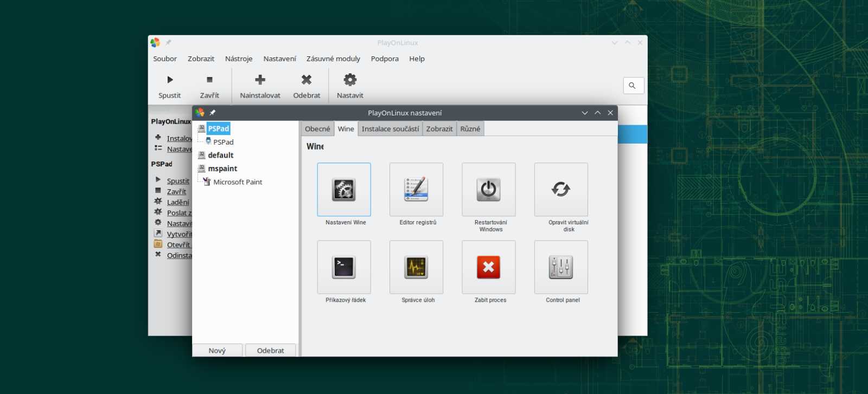Click Nainstalovat plus icon in toolbar
The height and width of the screenshot is (394, 868).
click(260, 80)
